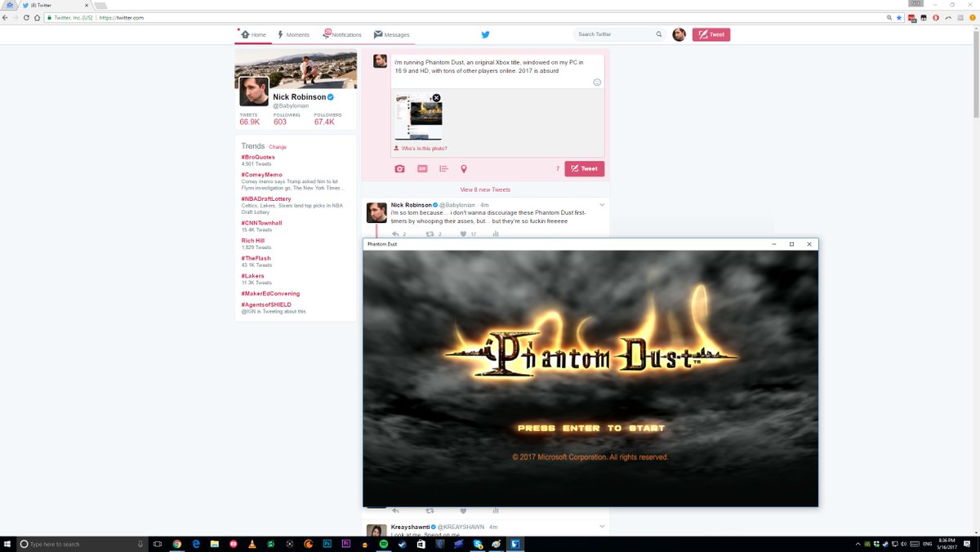
Task: Click "PRESS ENTER TO START" in Phantom Dust
Action: coord(591,428)
